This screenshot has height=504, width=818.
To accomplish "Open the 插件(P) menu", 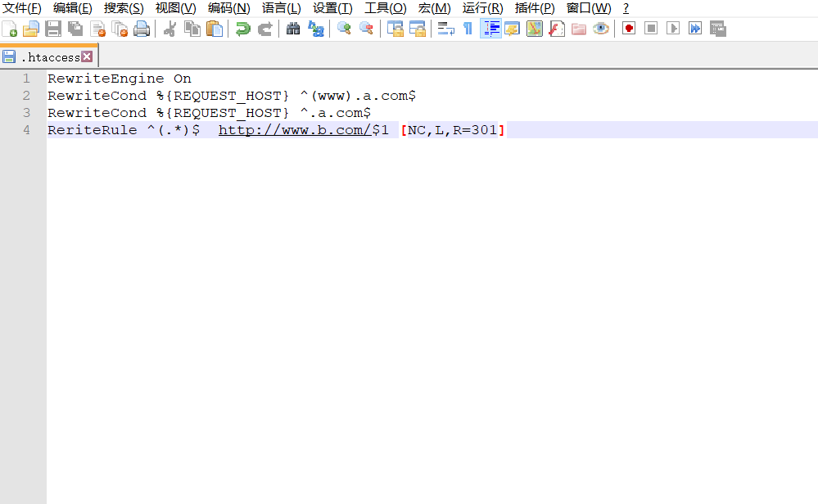I will pos(535,8).
